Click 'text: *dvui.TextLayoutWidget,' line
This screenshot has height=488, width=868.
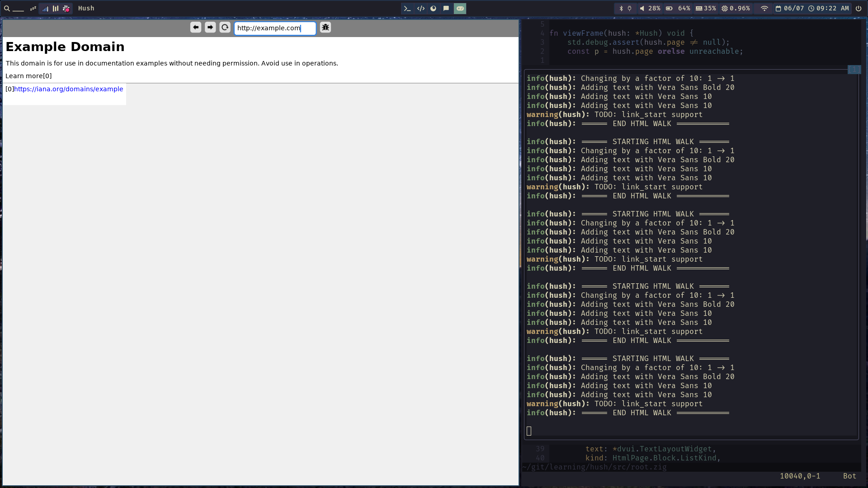(651, 449)
